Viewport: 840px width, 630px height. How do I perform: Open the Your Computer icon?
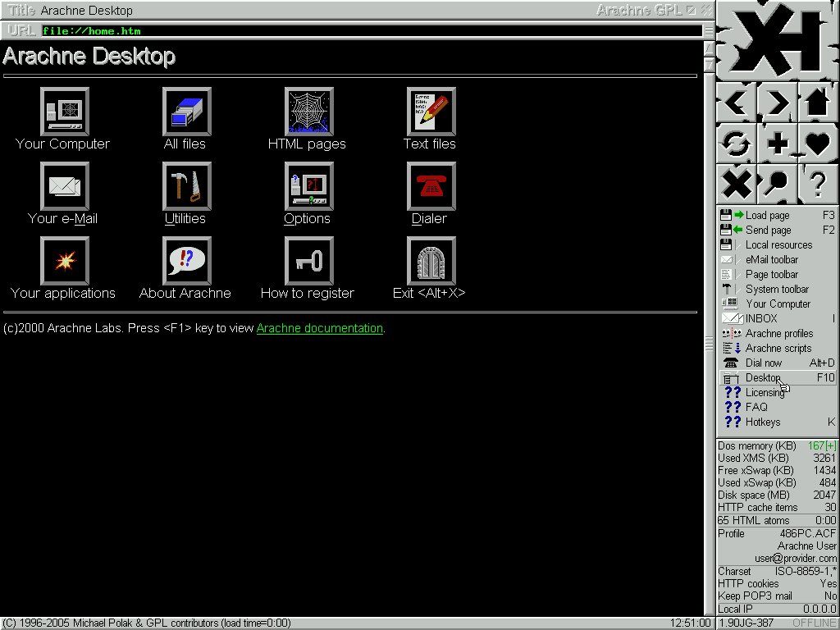[64, 112]
